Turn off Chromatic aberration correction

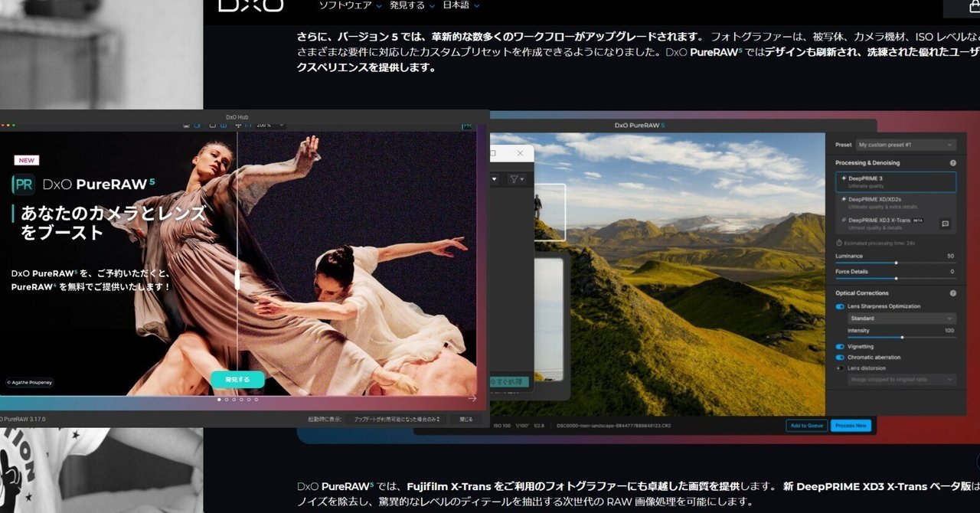point(839,355)
